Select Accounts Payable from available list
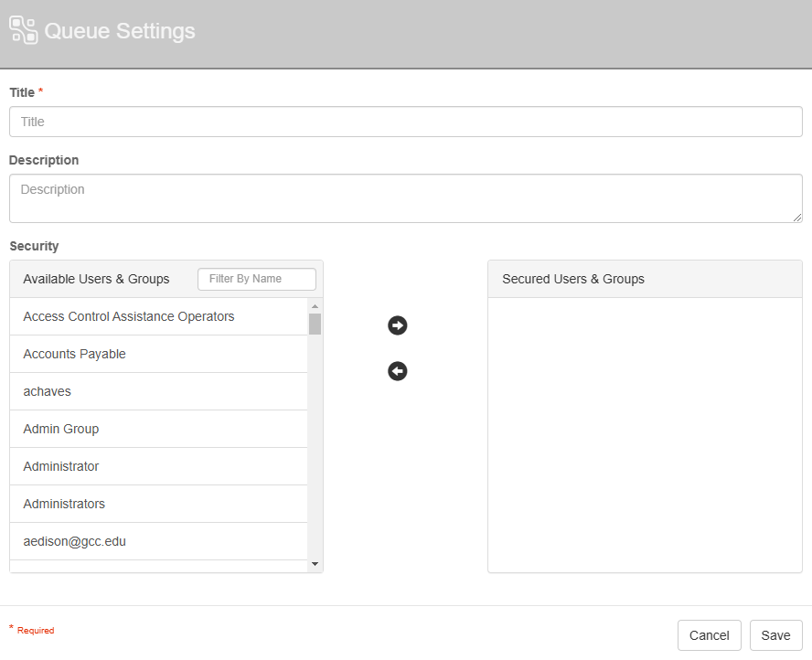The width and height of the screenshot is (812, 660). tap(75, 354)
